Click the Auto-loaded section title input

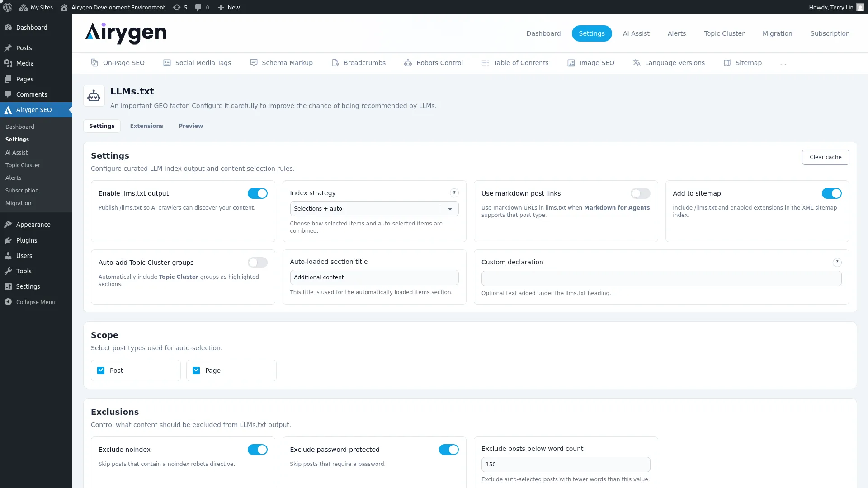point(374,277)
